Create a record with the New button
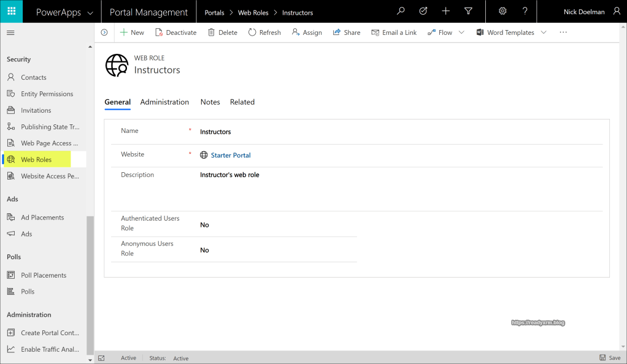Viewport: 627px width, 364px height. coord(131,32)
